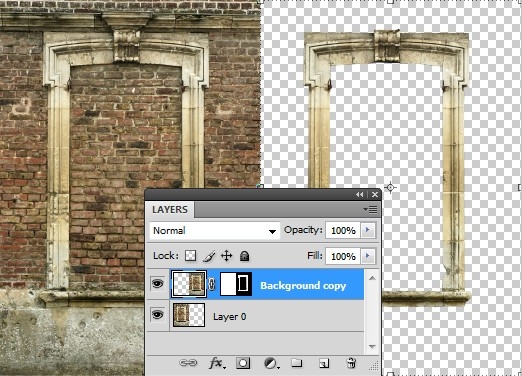Create a new layer icon
The image size is (522, 376).
pyautogui.click(x=324, y=363)
